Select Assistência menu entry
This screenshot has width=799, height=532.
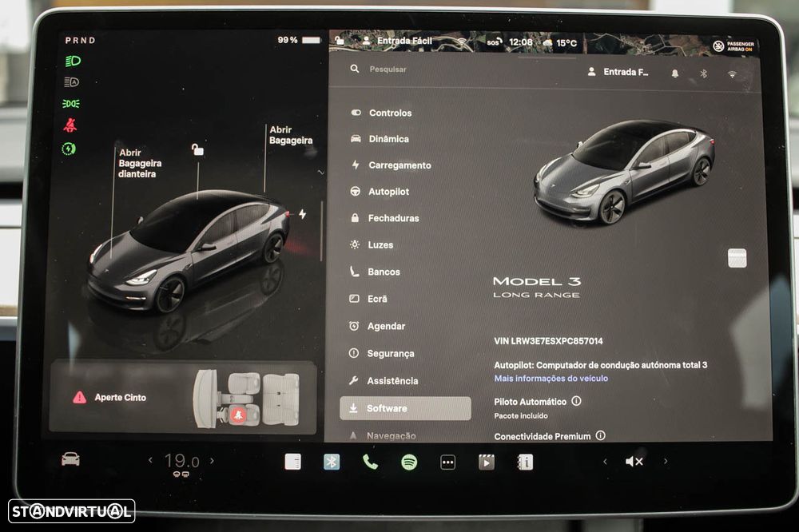[384, 381]
